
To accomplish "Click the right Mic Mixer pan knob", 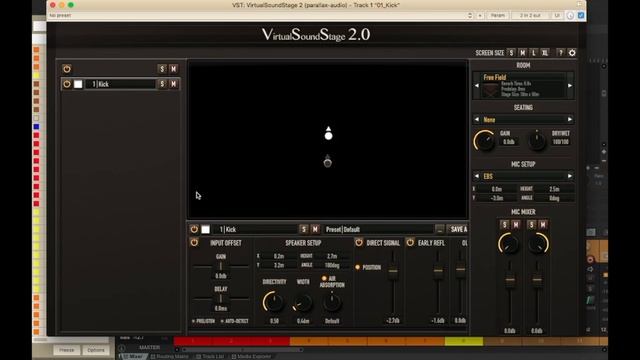I will (538, 244).
